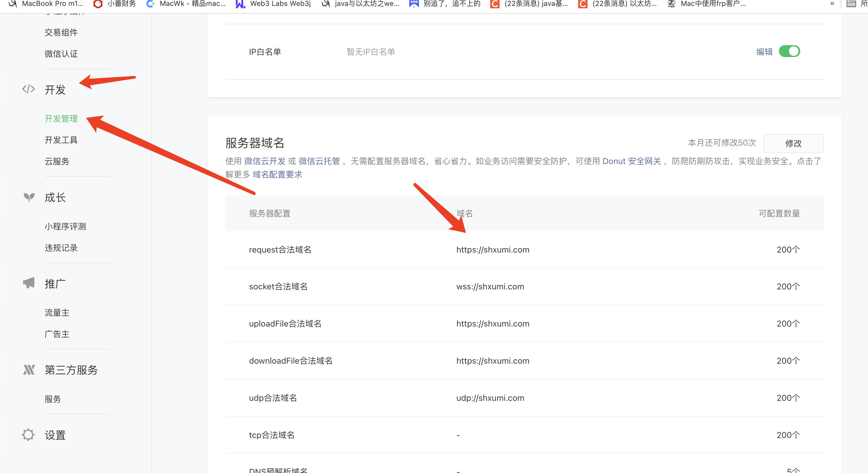Open the Web3 Labs Web3j bookmark icon
The width and height of the screenshot is (868, 473).
click(240, 4)
